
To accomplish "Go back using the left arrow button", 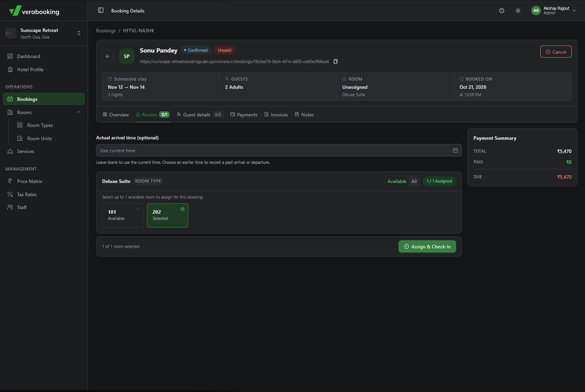I will (108, 56).
